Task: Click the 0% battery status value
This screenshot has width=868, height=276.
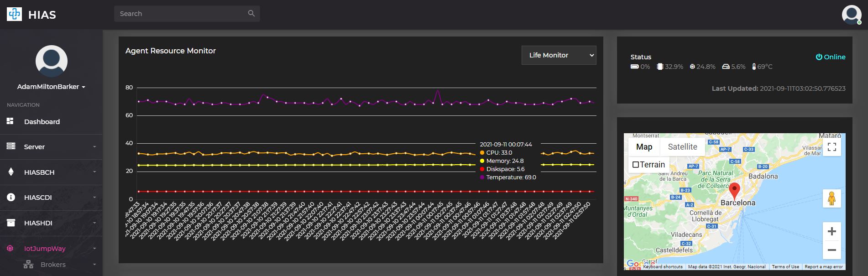Action: pos(645,67)
